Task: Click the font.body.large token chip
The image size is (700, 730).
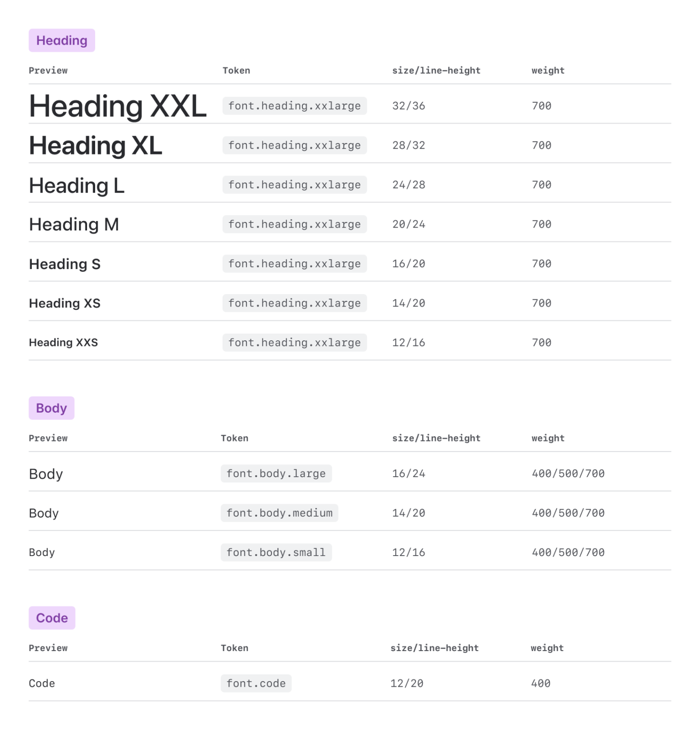Action: [276, 473]
